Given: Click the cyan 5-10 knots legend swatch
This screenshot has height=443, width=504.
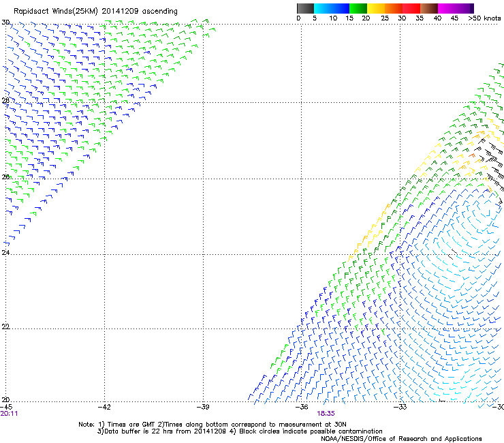Looking at the screenshot, I should pos(323,8).
